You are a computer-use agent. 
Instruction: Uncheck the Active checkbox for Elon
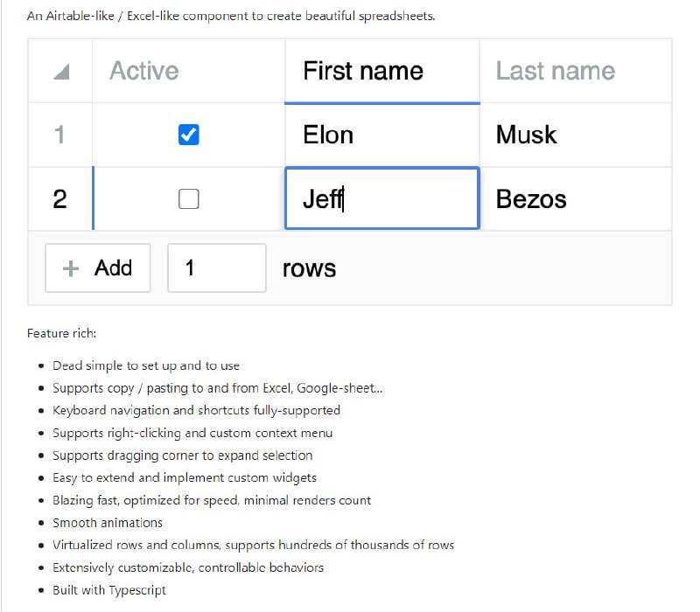(x=188, y=135)
